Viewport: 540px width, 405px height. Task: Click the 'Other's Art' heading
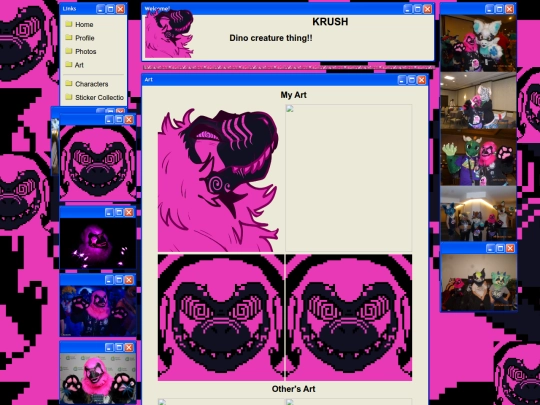coord(293,389)
